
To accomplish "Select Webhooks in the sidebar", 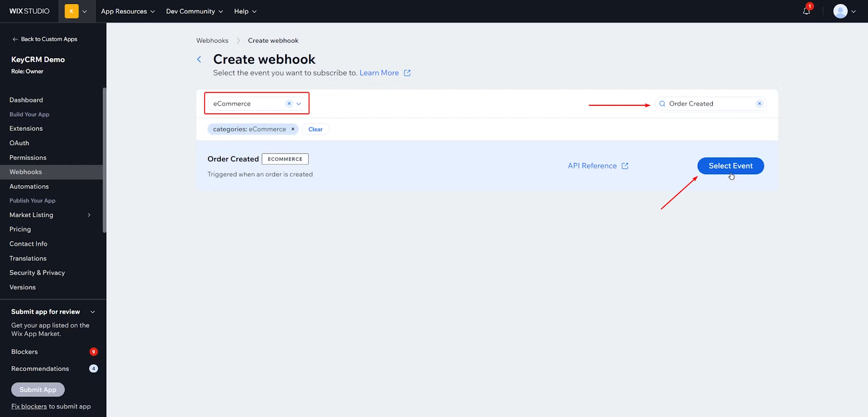I will click(x=51, y=172).
